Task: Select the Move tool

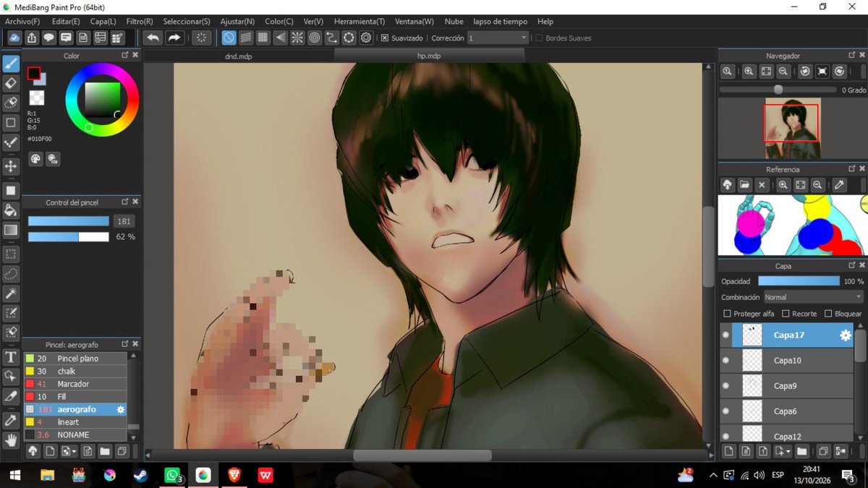Action: (11, 166)
